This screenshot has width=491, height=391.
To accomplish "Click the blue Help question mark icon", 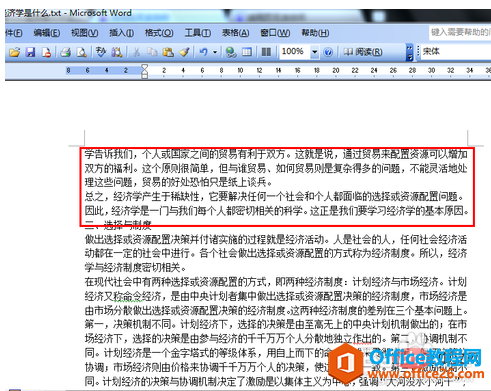I will pyautogui.click(x=328, y=52).
